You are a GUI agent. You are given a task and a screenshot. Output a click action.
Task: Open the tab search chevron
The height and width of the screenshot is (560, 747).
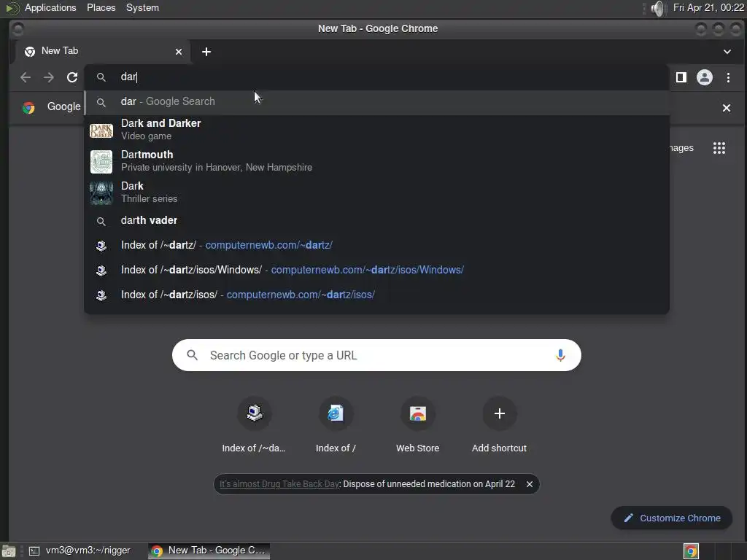coord(727,52)
